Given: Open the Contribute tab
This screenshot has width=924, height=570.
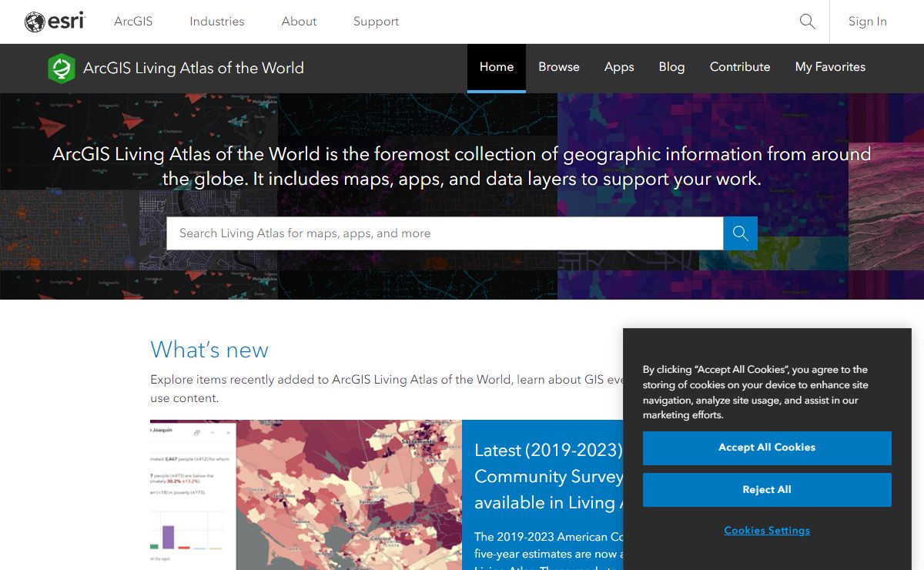Looking at the screenshot, I should point(740,68).
